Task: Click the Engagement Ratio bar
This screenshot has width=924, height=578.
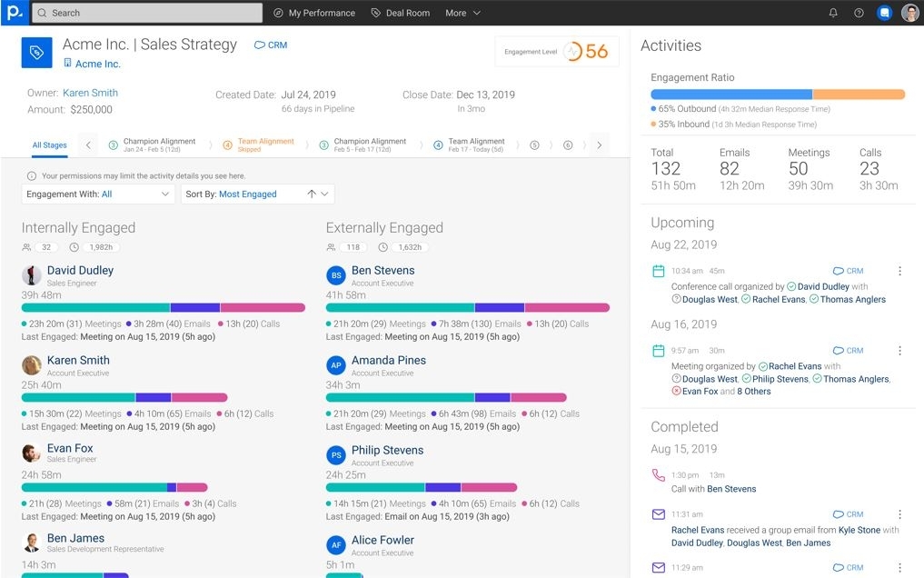Action: click(778, 95)
